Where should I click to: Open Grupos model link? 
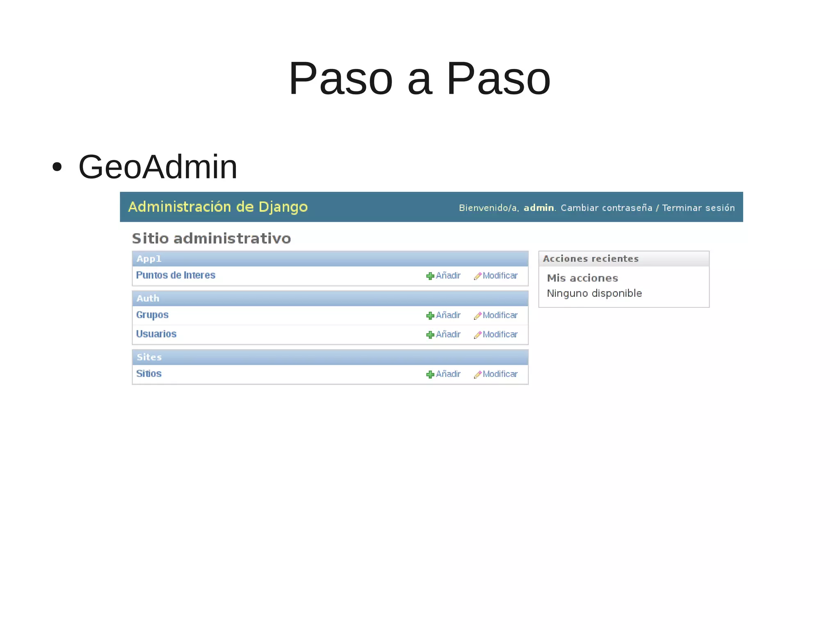tap(152, 315)
